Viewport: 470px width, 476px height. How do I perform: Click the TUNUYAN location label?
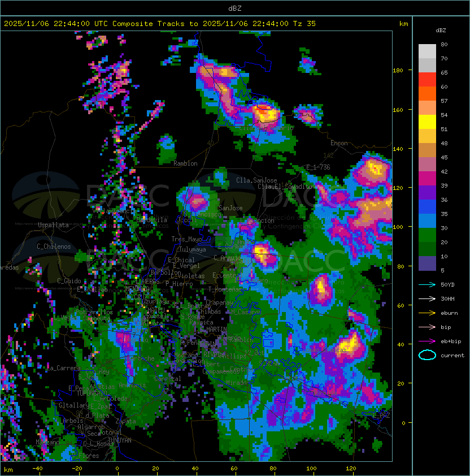pyautogui.click(x=120, y=440)
